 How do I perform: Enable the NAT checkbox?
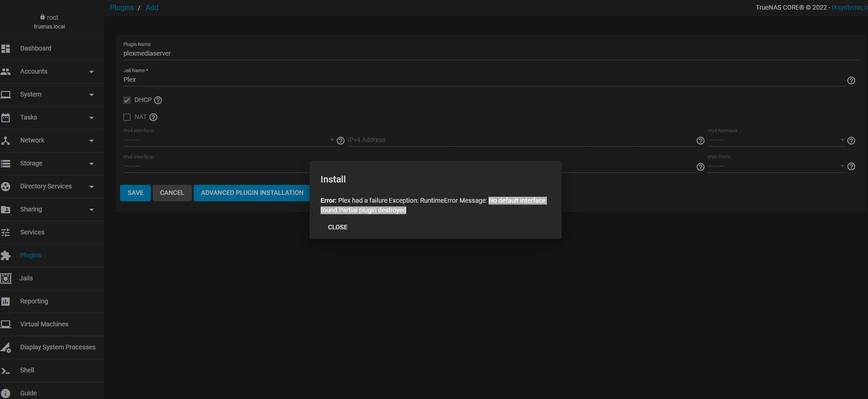coord(127,117)
